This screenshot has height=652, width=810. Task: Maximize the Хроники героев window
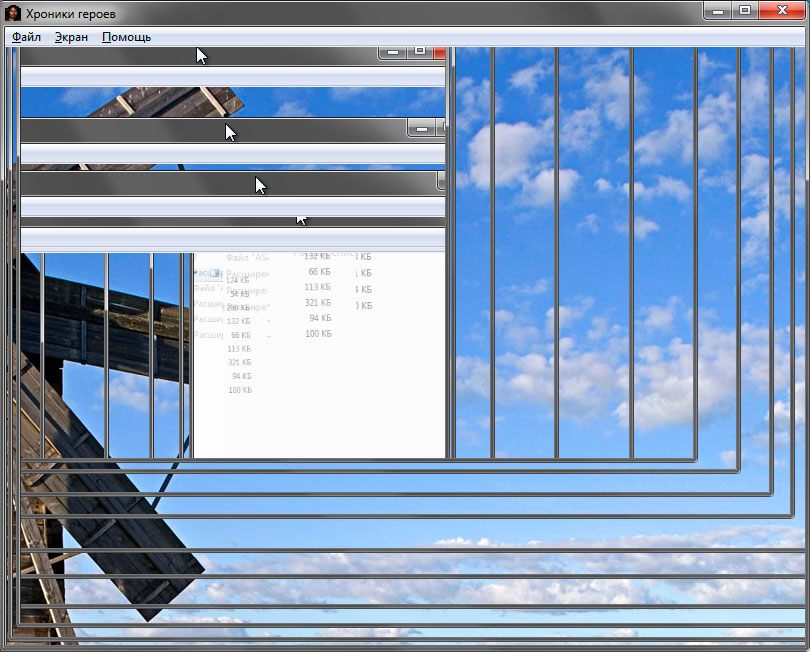coord(744,11)
